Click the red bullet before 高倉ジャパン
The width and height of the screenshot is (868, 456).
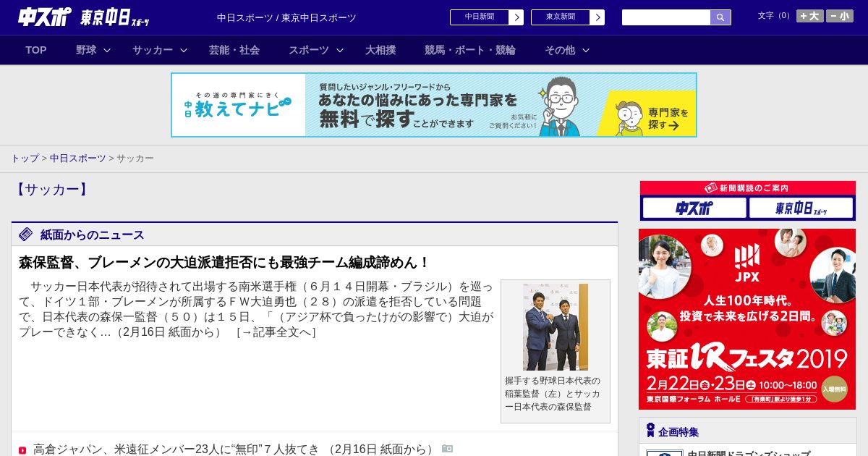(22, 450)
